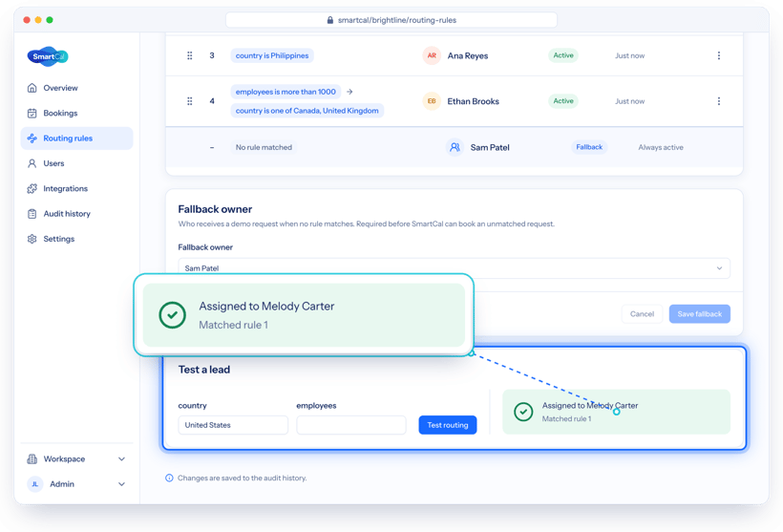Click the arrow after the employees condition
The height and width of the screenshot is (532, 783).
pos(349,92)
